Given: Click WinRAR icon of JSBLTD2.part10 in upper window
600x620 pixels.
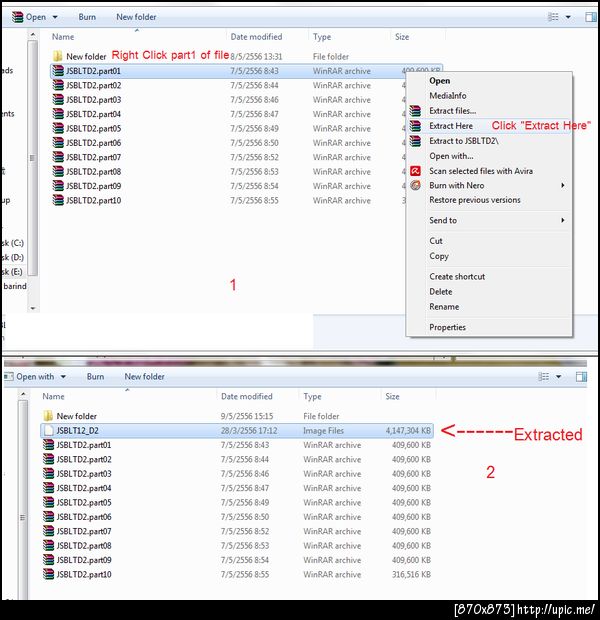Looking at the screenshot, I should [x=58, y=200].
